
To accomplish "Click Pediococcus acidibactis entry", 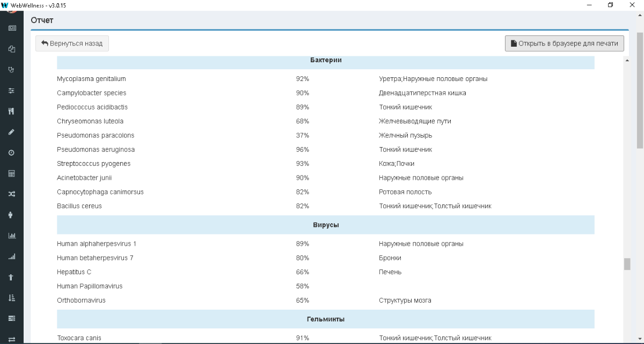I will (92, 107).
